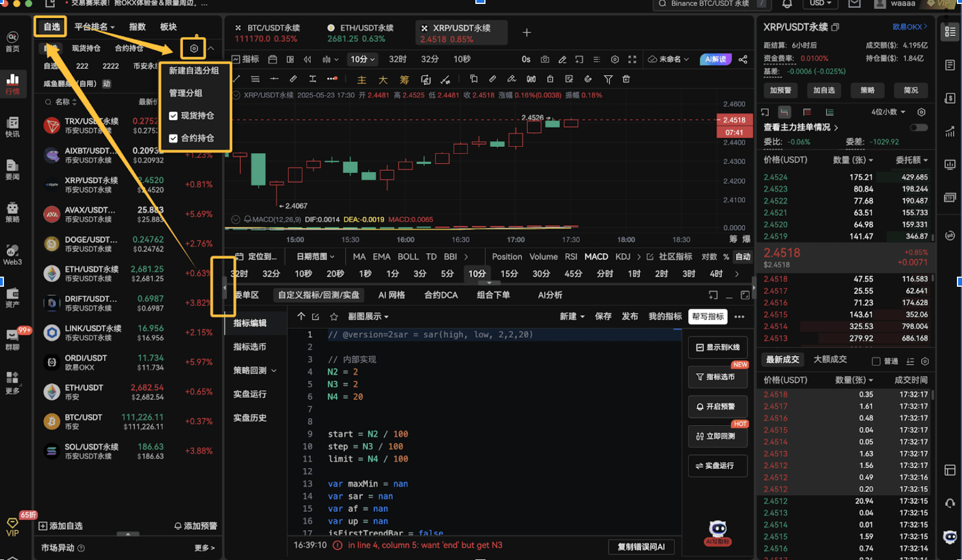Open the 策略 strategy robot sidebar icon
Viewport: 962px width, 560px height.
point(12,212)
